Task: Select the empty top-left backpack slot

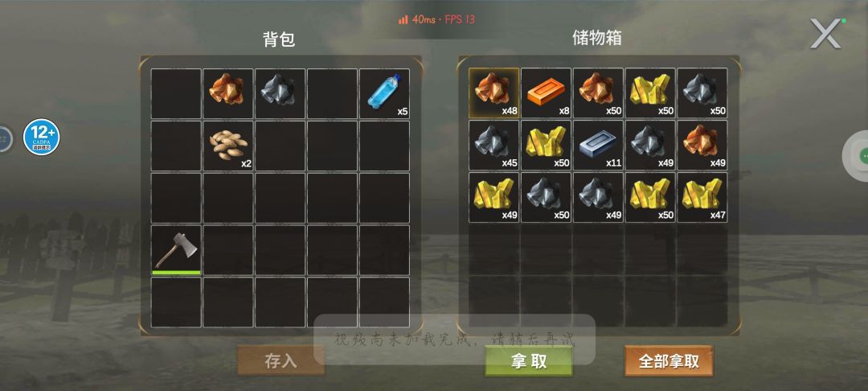Action: coord(176,93)
